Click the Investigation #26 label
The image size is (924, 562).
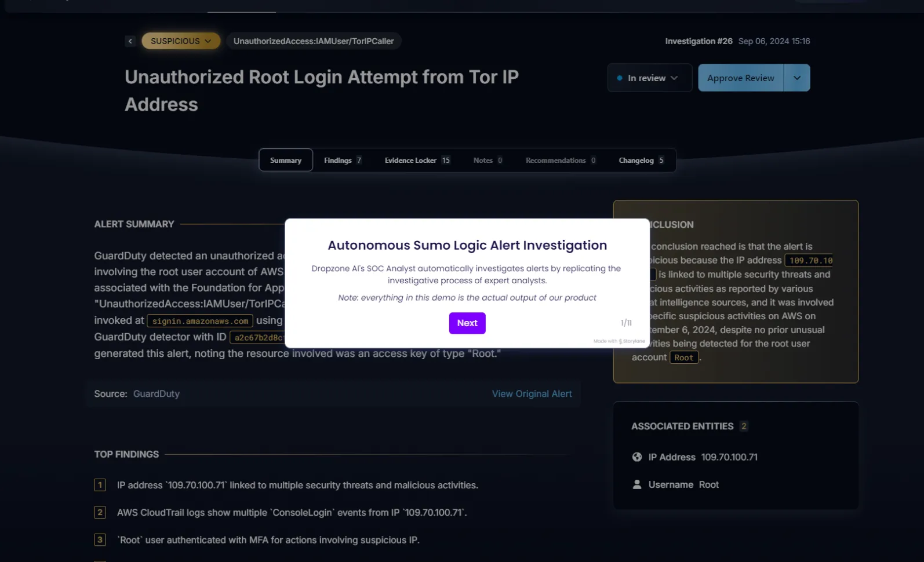pyautogui.click(x=699, y=41)
